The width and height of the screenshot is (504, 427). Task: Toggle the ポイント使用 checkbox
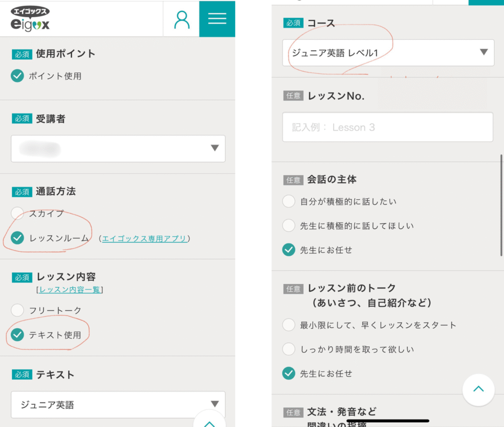(x=18, y=76)
